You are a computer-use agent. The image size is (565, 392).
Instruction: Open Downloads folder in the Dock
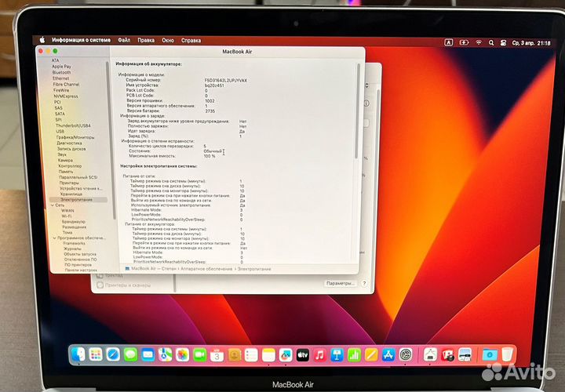490,355
